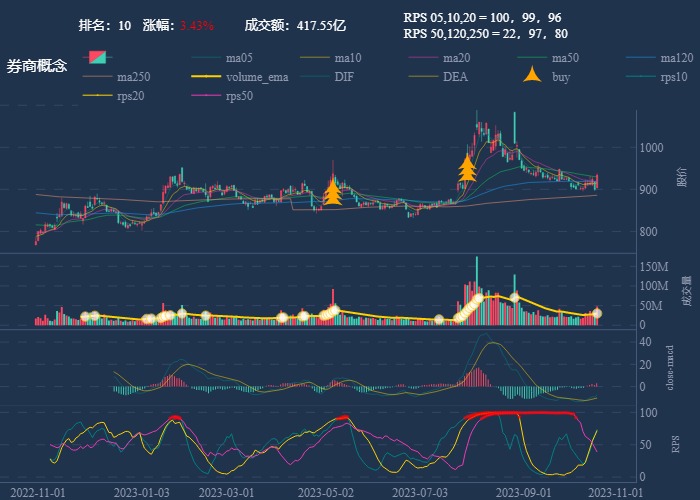Click the buy marker cluster near 1000 price level

(466, 167)
